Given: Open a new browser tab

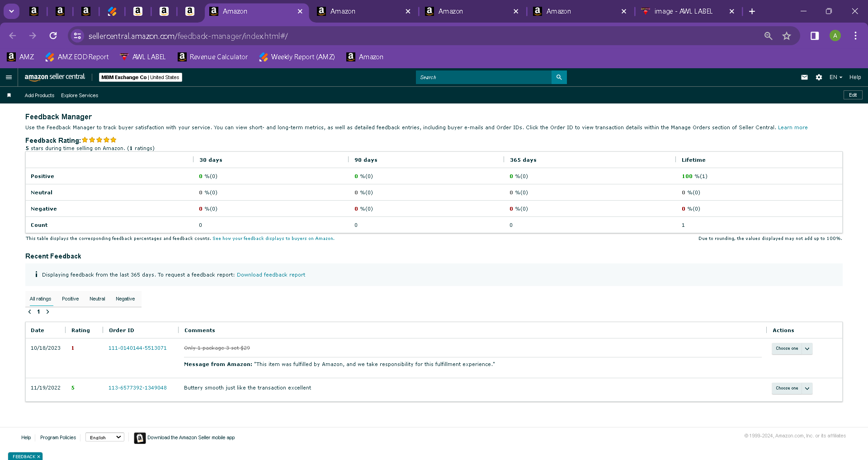Looking at the screenshot, I should (752, 11).
